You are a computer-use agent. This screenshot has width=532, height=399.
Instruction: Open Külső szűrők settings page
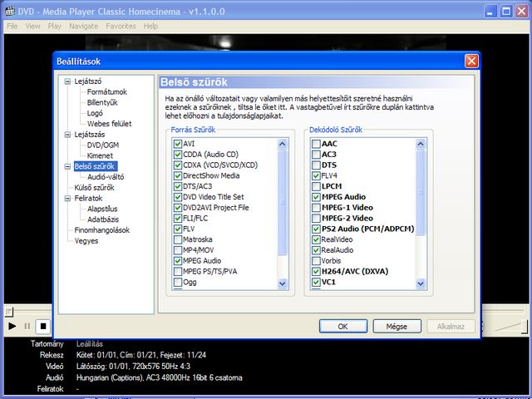[x=94, y=188]
